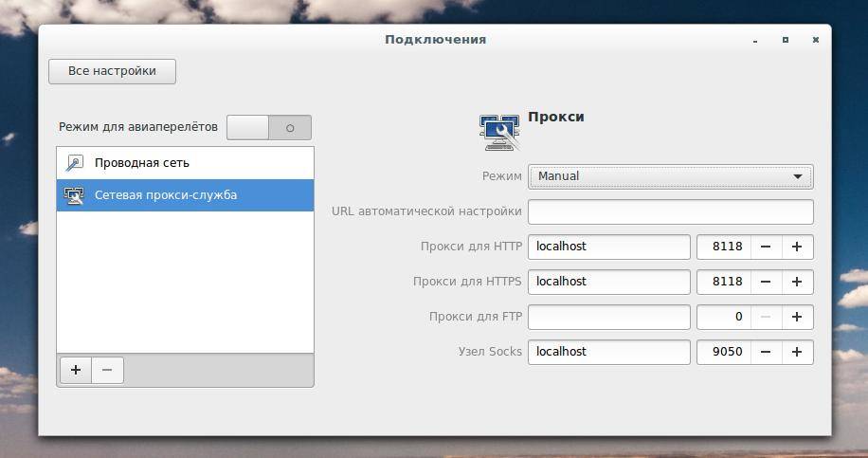Viewport: 868px width, 458px height.
Task: Go back to Все настройки
Action: (x=113, y=71)
